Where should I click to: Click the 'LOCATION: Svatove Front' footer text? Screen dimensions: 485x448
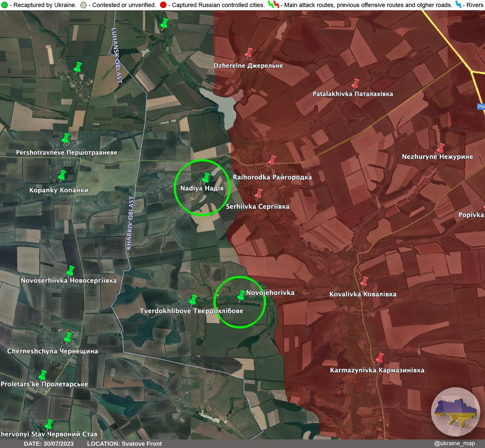click(x=124, y=444)
